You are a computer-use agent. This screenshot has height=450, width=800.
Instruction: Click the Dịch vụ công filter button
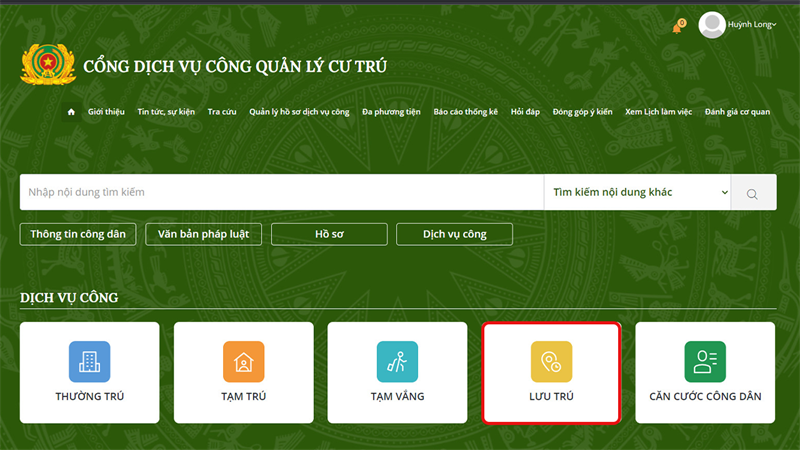(x=454, y=234)
